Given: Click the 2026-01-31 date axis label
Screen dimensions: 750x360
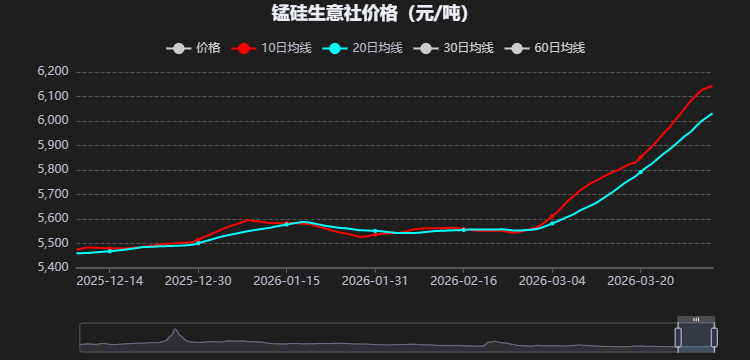Looking at the screenshot, I should tap(375, 281).
